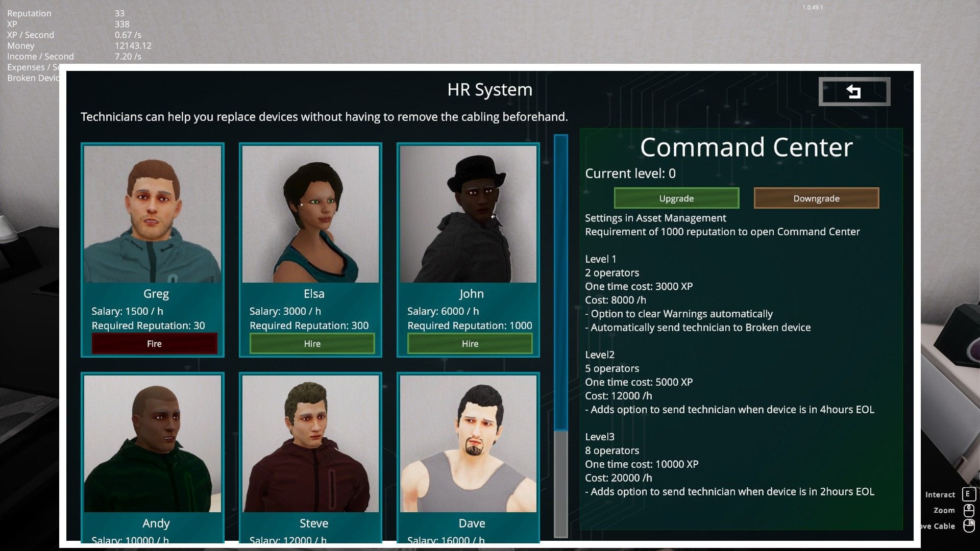The width and height of the screenshot is (980, 551).
Task: Click the Zoom mouse hint icon
Action: click(968, 510)
